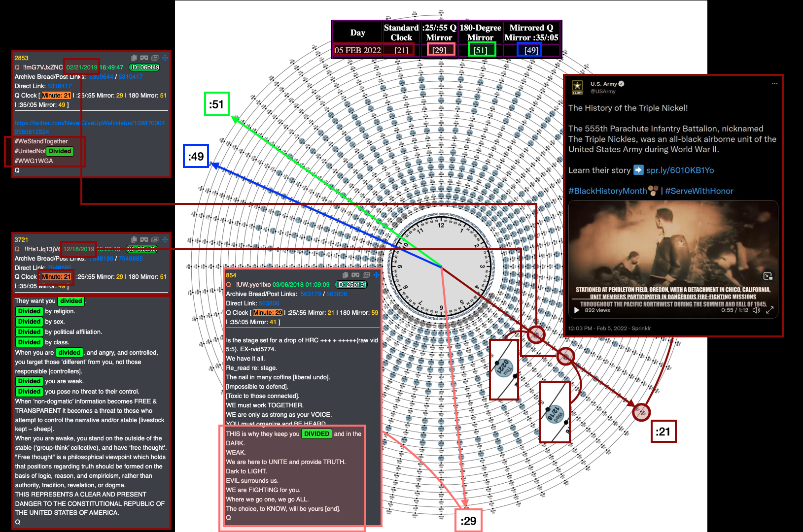Open picture-in-picture on tweet video
The width and height of the screenshot is (803, 532).
click(768, 276)
